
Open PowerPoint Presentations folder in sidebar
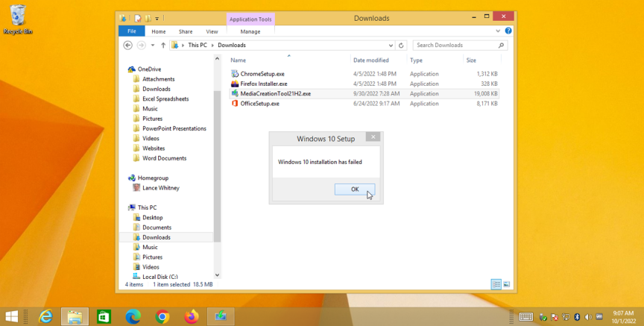pyautogui.click(x=174, y=128)
